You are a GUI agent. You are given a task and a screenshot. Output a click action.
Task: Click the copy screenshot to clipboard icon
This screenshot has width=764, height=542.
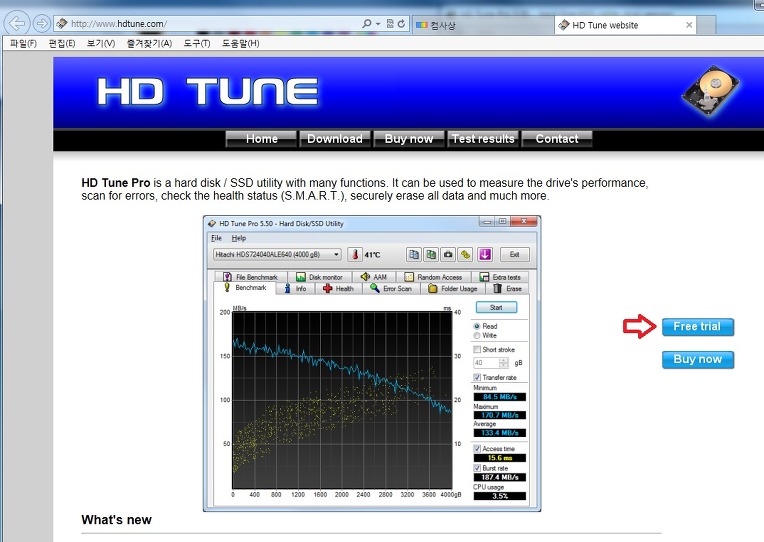tap(431, 254)
